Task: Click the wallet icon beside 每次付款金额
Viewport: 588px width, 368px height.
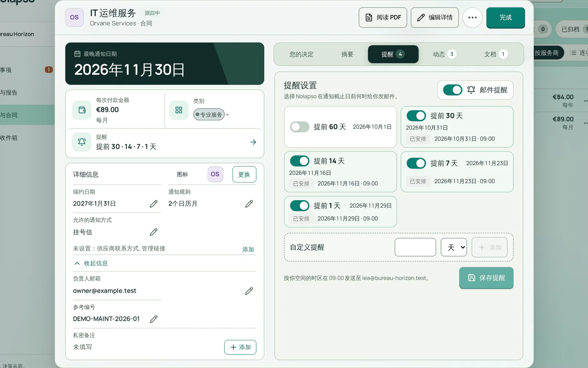Action: (x=82, y=110)
